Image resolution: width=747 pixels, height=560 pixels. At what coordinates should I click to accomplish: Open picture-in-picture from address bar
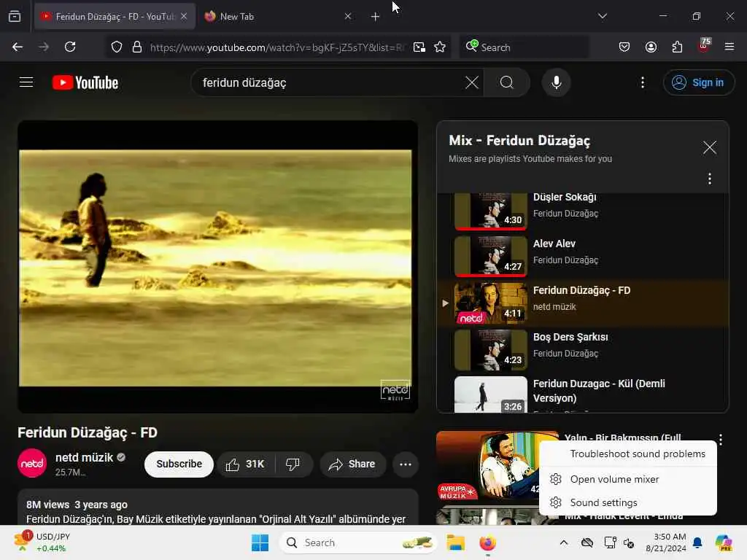(419, 47)
